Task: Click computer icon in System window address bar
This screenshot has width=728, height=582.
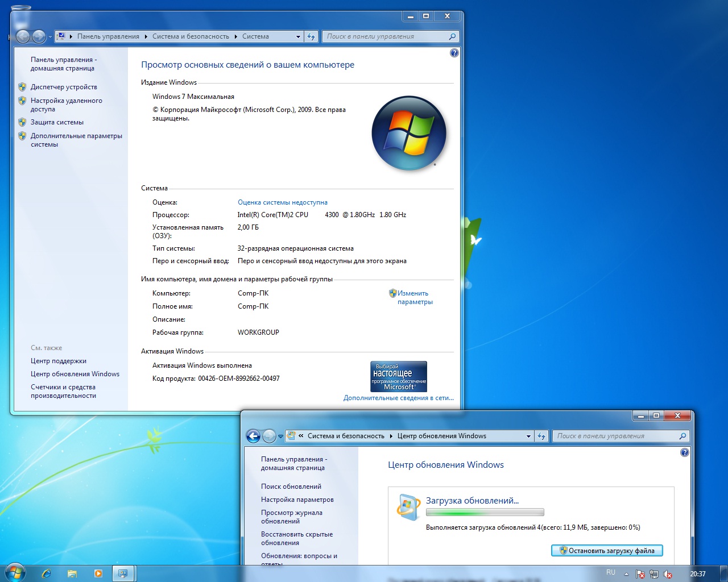Action: click(61, 36)
